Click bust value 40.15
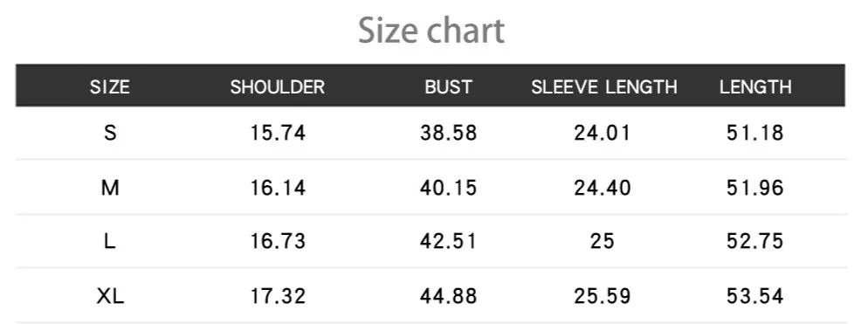Screen dimensions: 868x324 [448, 189]
